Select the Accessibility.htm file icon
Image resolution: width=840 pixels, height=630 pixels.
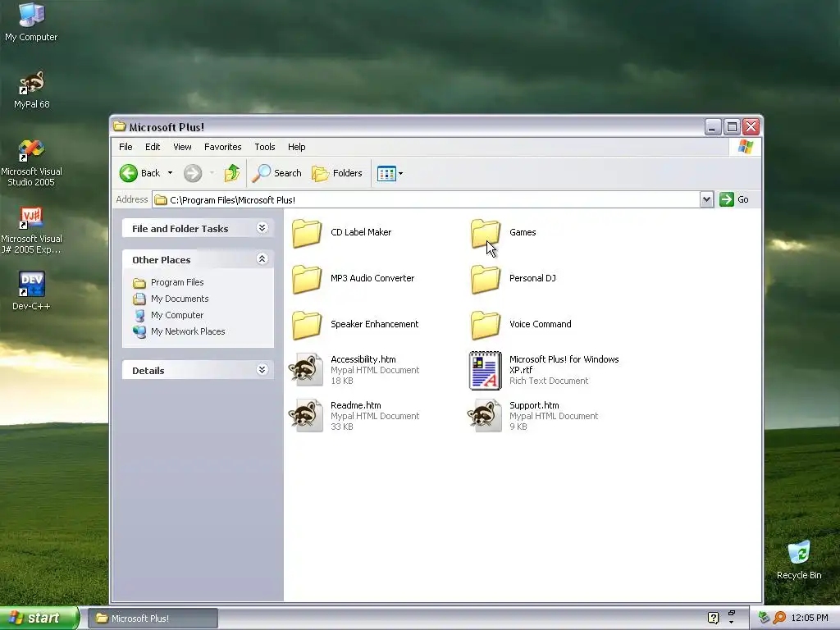(x=306, y=370)
